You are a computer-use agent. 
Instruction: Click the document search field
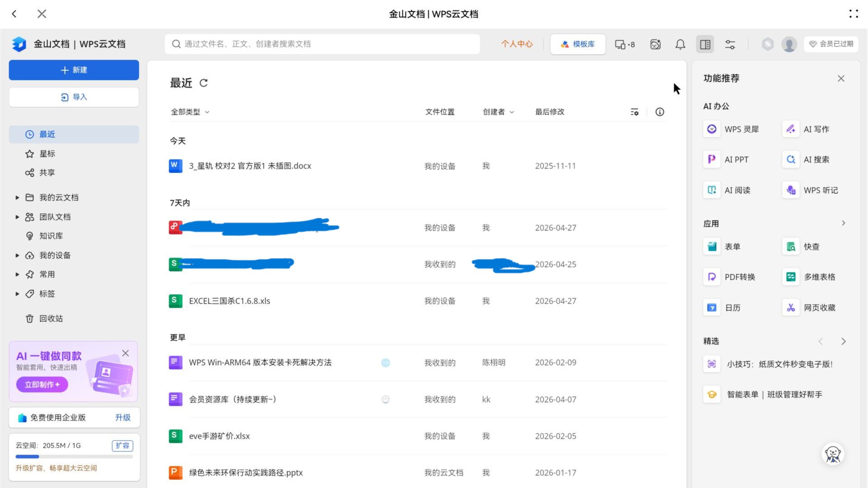coord(322,44)
